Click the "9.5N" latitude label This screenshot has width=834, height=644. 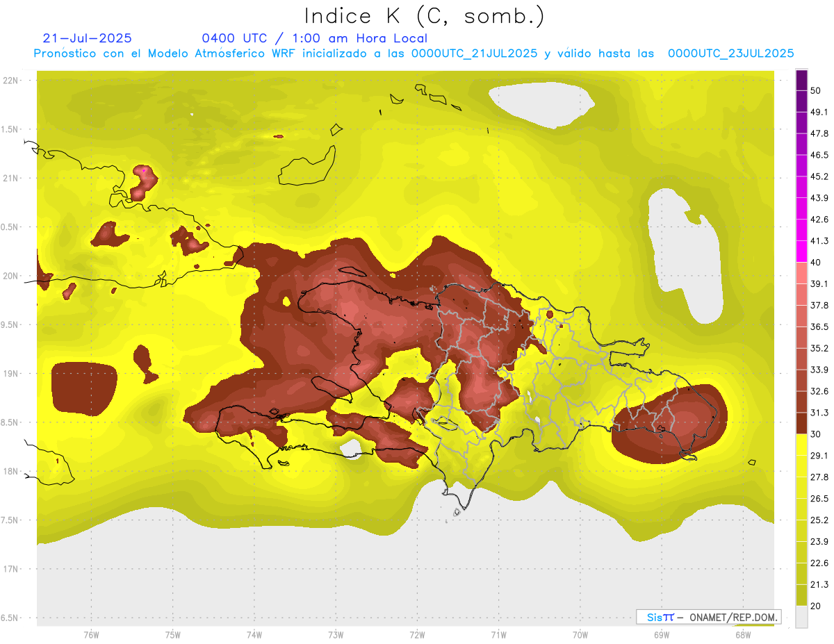click(x=9, y=324)
